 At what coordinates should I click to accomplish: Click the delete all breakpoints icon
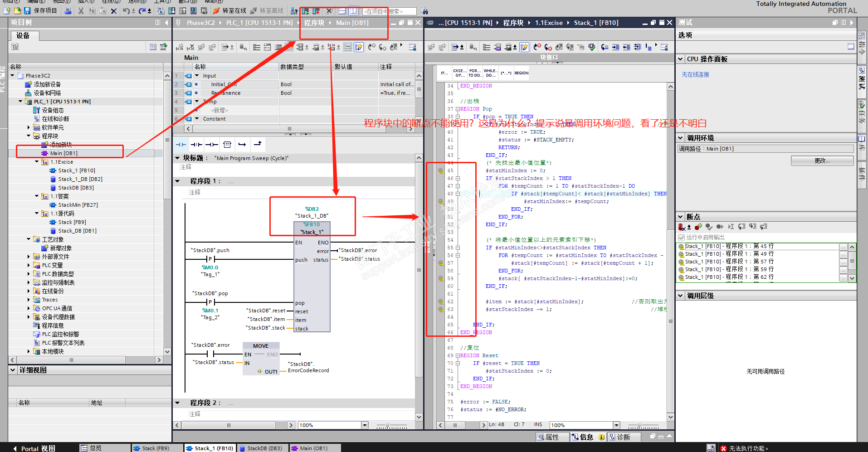[x=682, y=227]
